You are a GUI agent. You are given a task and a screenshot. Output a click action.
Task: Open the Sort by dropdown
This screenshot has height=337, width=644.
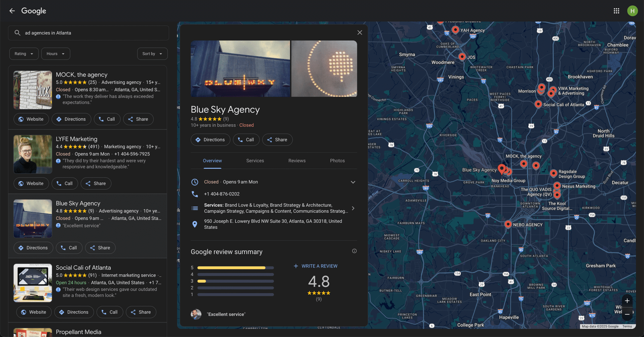point(152,54)
